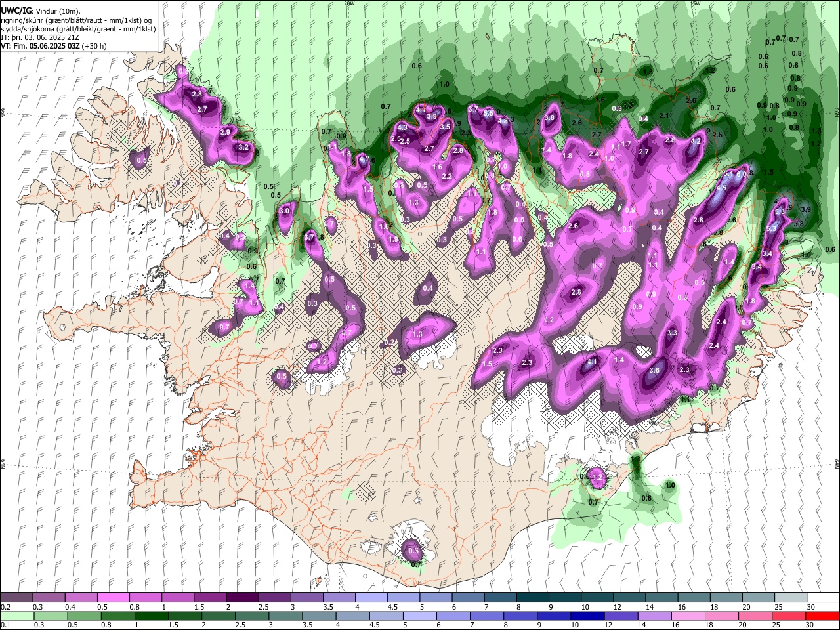The image size is (840, 630).
Task: Click the "3.0" precipitation value on the map
Action: click(284, 211)
